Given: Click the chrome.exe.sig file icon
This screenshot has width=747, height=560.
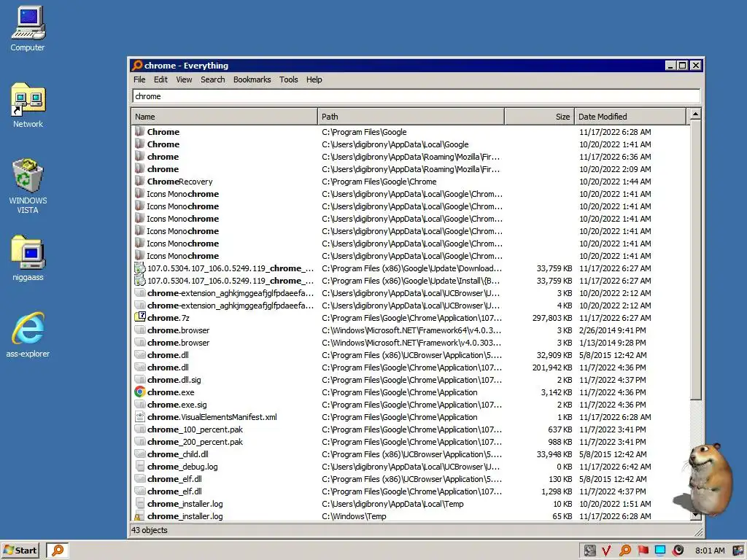Looking at the screenshot, I should tap(139, 404).
